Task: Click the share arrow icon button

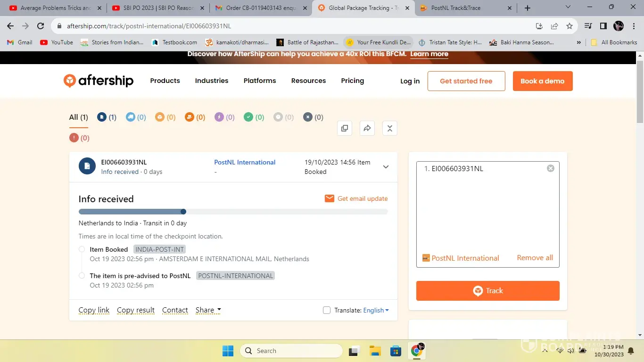Action: [x=367, y=128]
